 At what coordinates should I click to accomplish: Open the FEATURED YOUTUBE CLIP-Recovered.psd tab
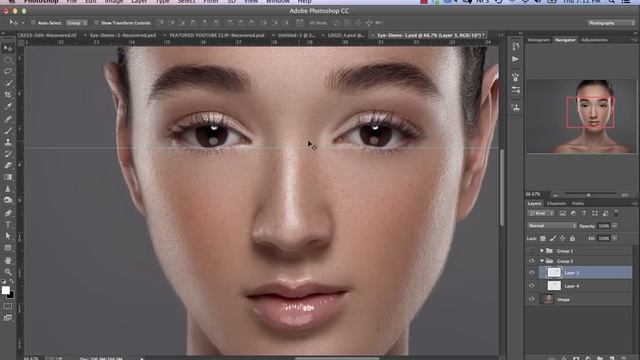tap(217, 35)
